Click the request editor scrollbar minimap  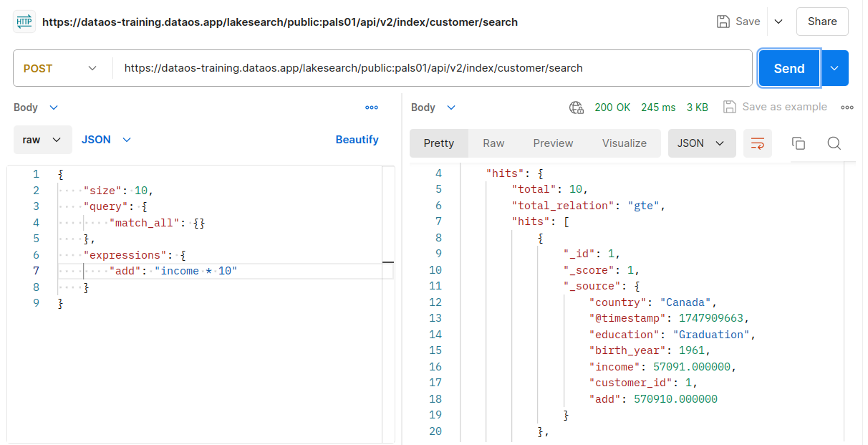point(387,304)
